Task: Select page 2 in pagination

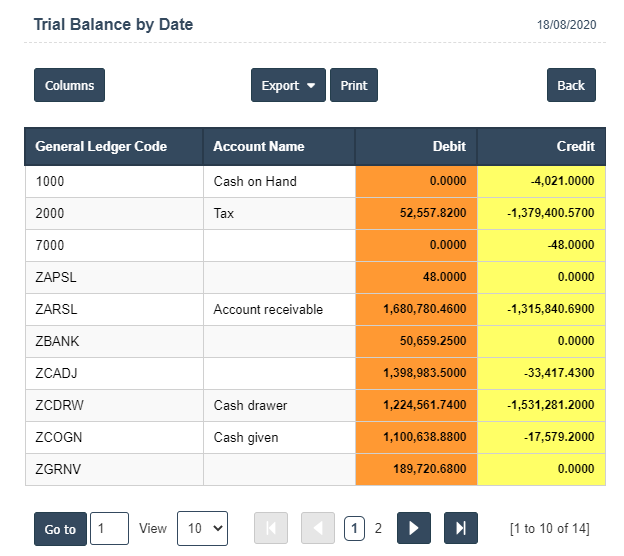Action: click(x=378, y=529)
